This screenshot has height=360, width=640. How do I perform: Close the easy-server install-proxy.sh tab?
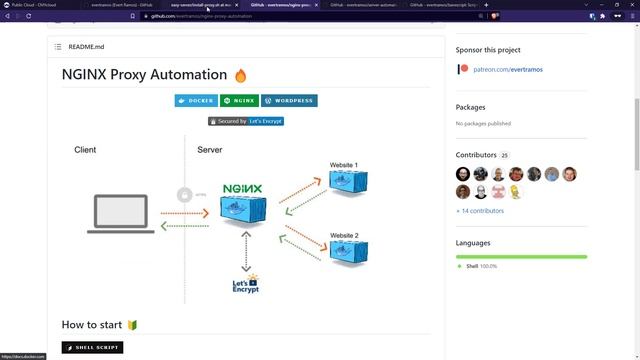click(x=237, y=5)
